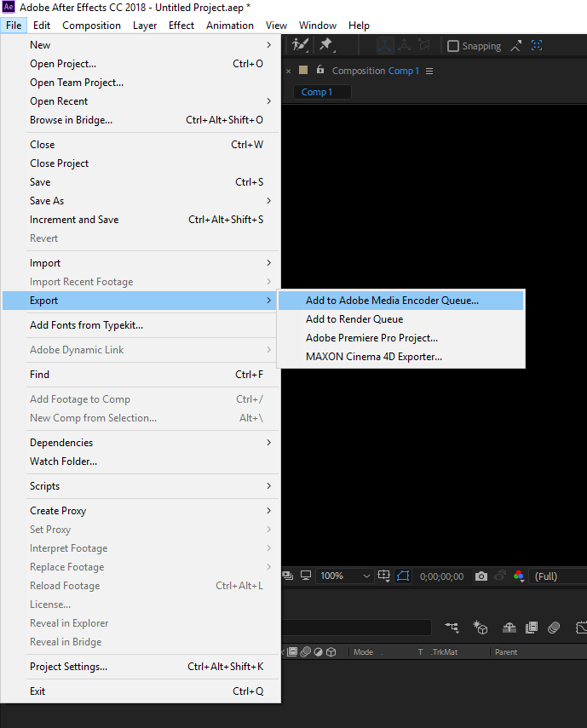The width and height of the screenshot is (587, 728).
Task: Open the Composition menu
Action: pos(91,26)
